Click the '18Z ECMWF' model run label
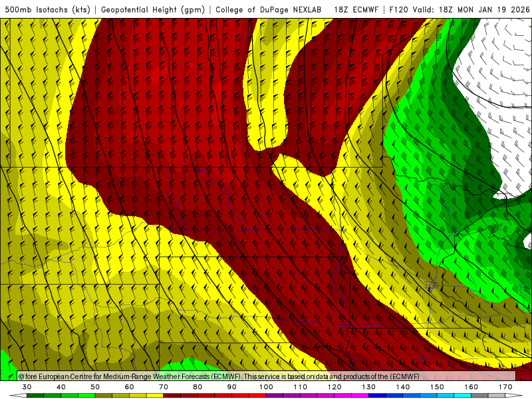Image resolution: width=532 pixels, height=399 pixels. tap(356, 10)
